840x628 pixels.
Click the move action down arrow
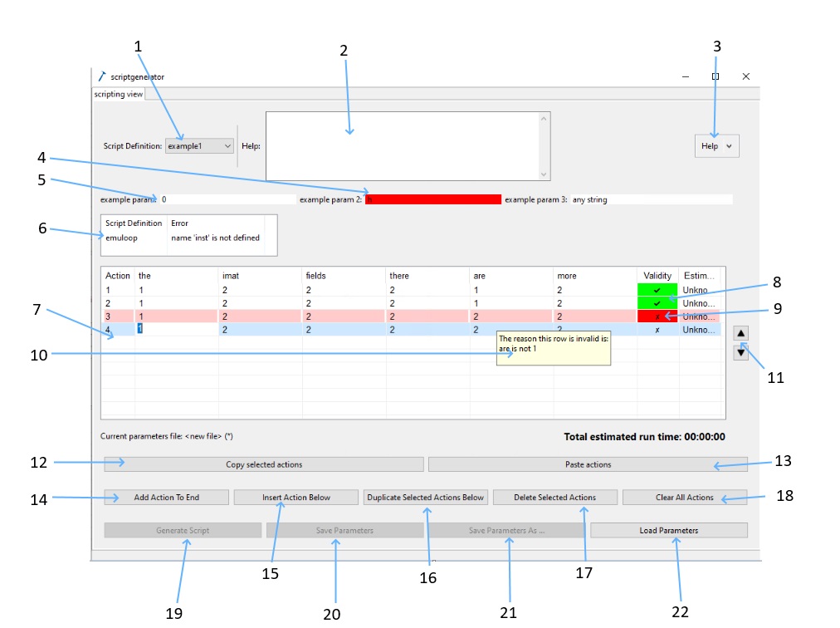coord(741,352)
